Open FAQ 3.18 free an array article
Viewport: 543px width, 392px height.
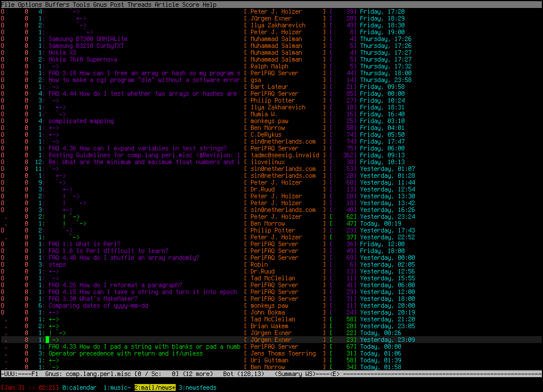[x=144, y=73]
